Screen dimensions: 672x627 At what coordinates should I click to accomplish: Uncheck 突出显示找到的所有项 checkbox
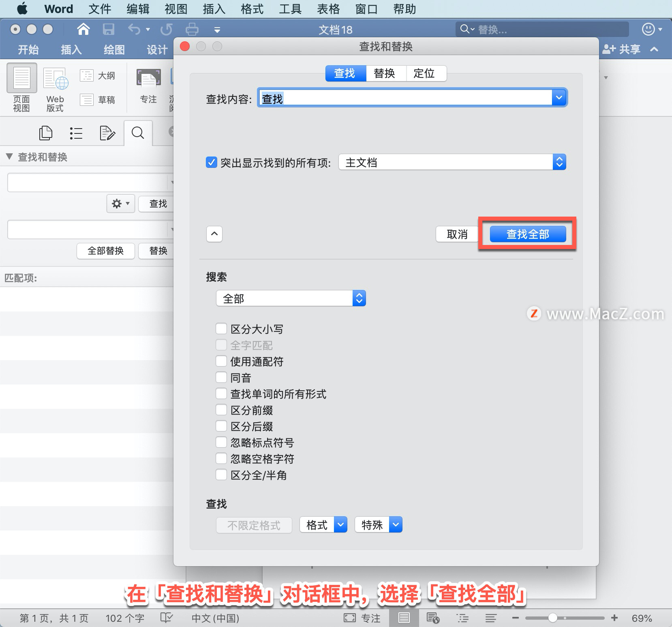pyautogui.click(x=212, y=163)
